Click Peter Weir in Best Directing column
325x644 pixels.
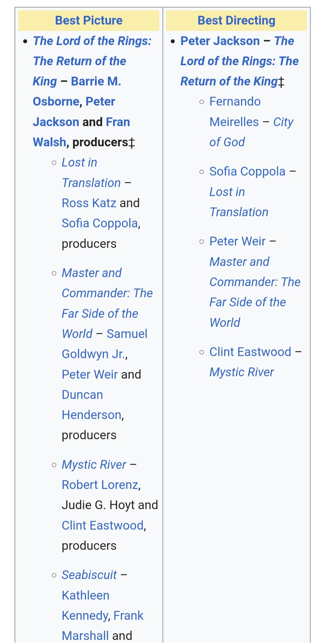[x=237, y=241]
